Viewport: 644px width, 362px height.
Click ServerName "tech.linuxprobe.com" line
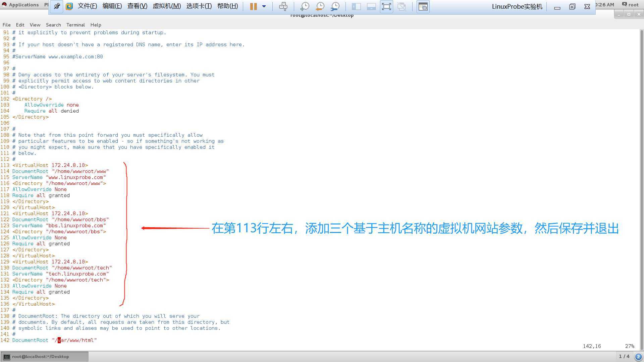tap(61, 274)
